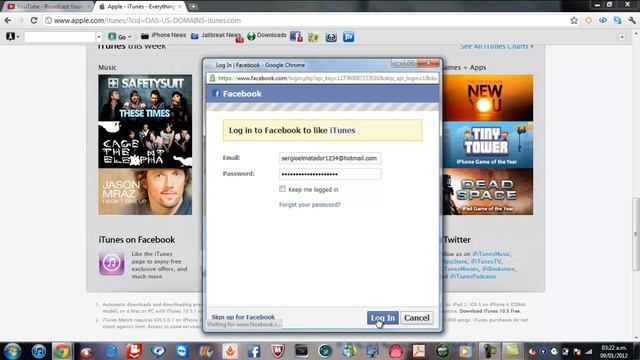Select the Apple iTunes tab
This screenshot has width=640, height=360.
[x=140, y=7]
